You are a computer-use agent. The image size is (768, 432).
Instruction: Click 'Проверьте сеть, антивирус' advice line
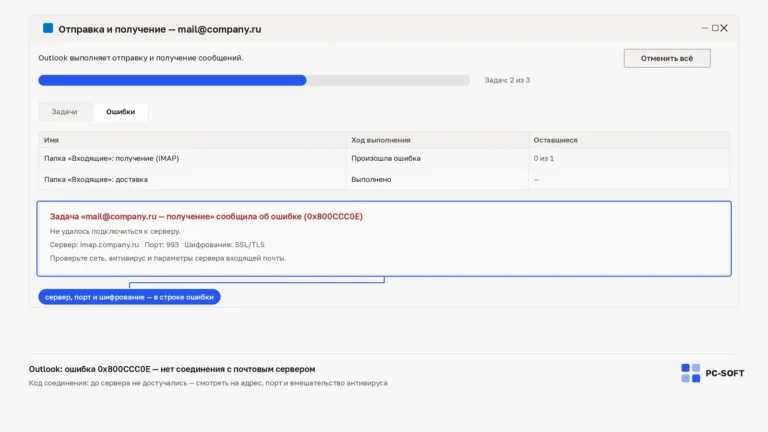(168, 258)
